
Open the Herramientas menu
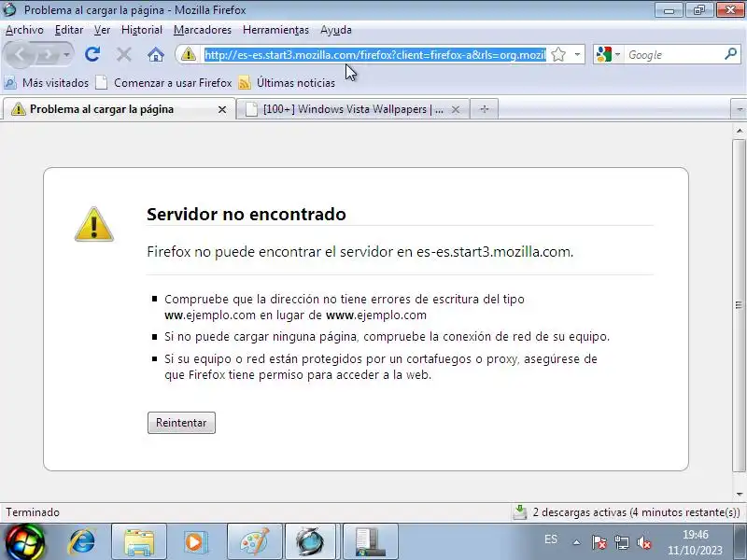click(x=275, y=30)
